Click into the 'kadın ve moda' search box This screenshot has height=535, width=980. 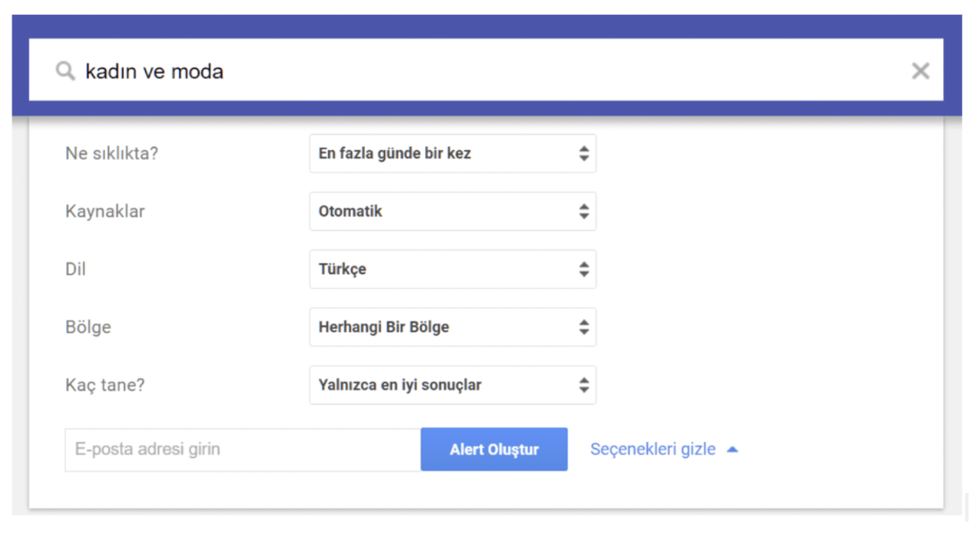pos(486,70)
